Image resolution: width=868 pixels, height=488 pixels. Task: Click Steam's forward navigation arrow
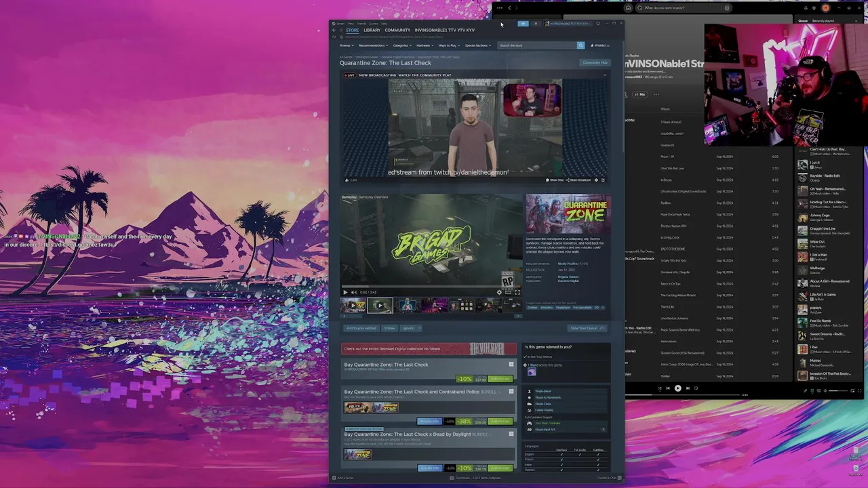[340, 30]
